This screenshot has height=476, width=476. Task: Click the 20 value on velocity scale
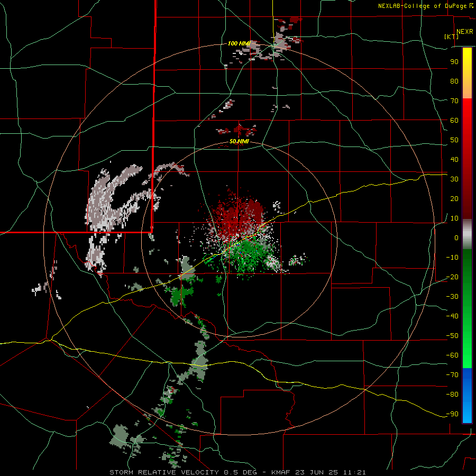click(454, 198)
